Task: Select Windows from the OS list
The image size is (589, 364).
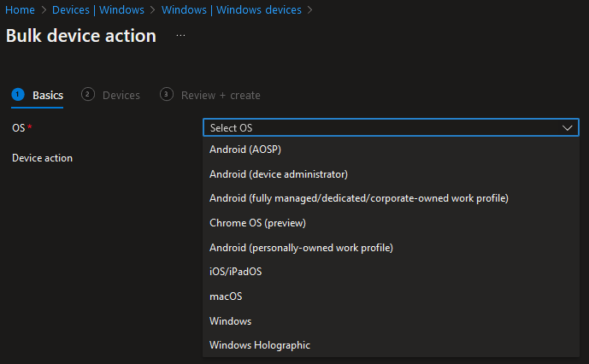Action: pos(391,321)
